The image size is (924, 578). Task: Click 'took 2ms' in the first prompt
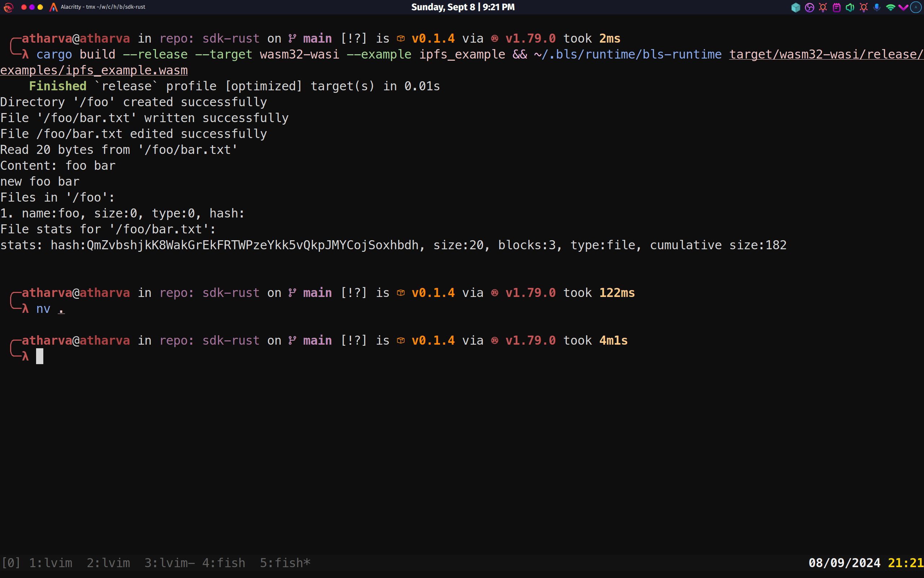coord(592,39)
